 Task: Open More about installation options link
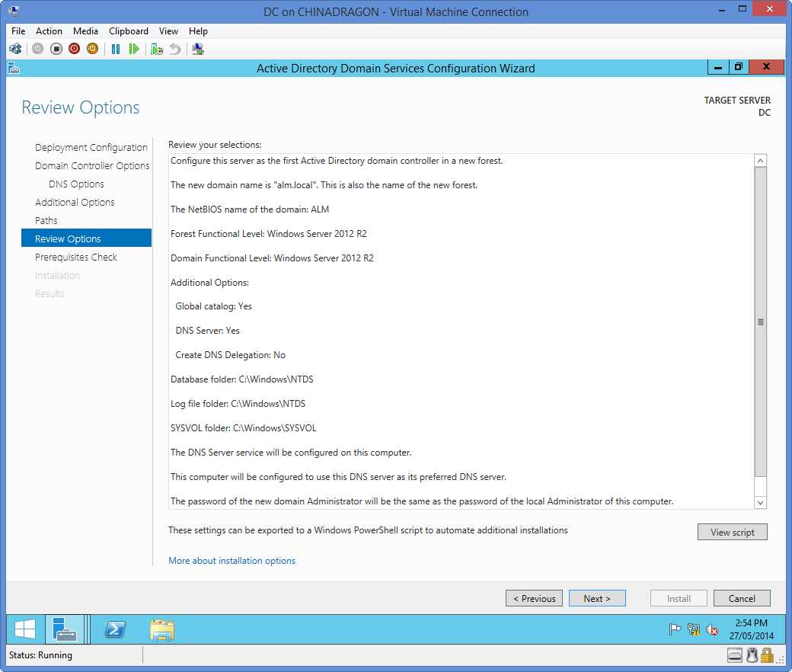232,561
